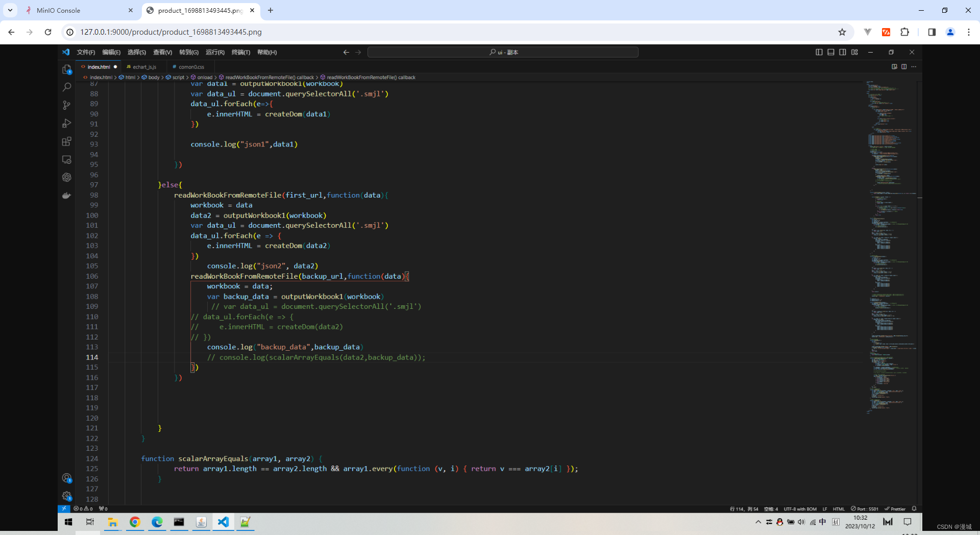
Task: Open the 帮助(H) menu
Action: coord(267,52)
